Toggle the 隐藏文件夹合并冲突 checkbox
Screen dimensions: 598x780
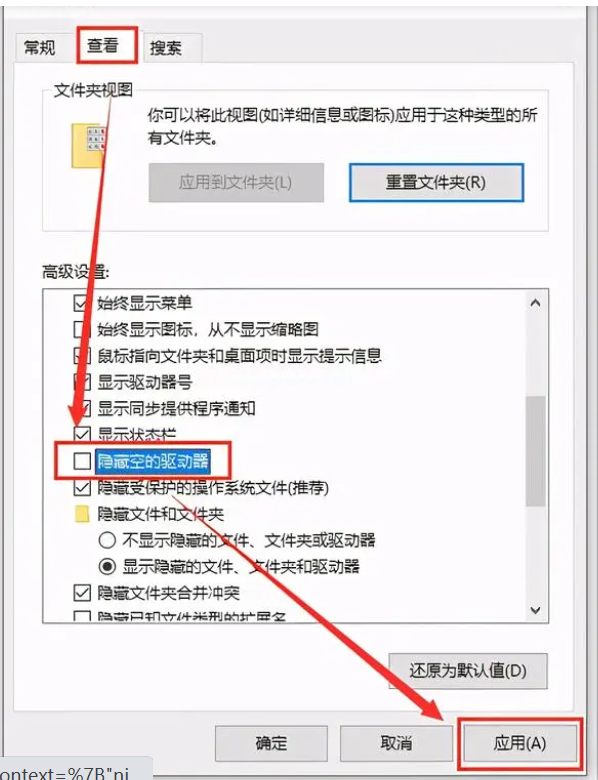82,593
